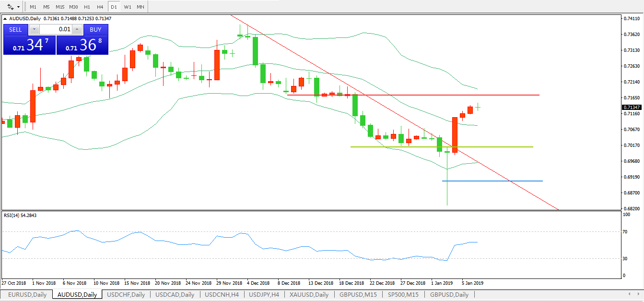Click the current price label 0.71347 on axis
Viewport: 644px width, 302px height.
pyautogui.click(x=633, y=107)
